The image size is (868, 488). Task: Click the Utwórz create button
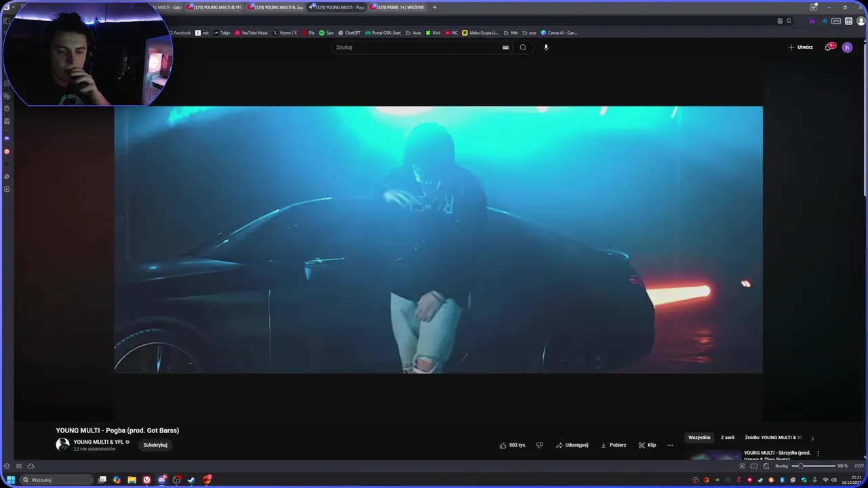pos(800,47)
